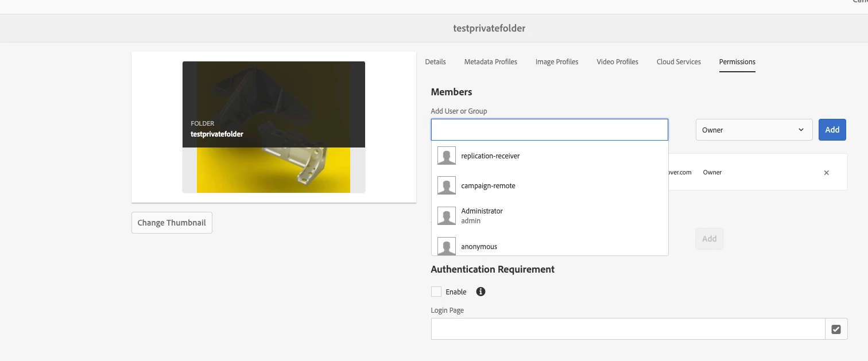The image size is (868, 361).
Task: Click the campaign-remote user avatar icon
Action: [x=447, y=185]
